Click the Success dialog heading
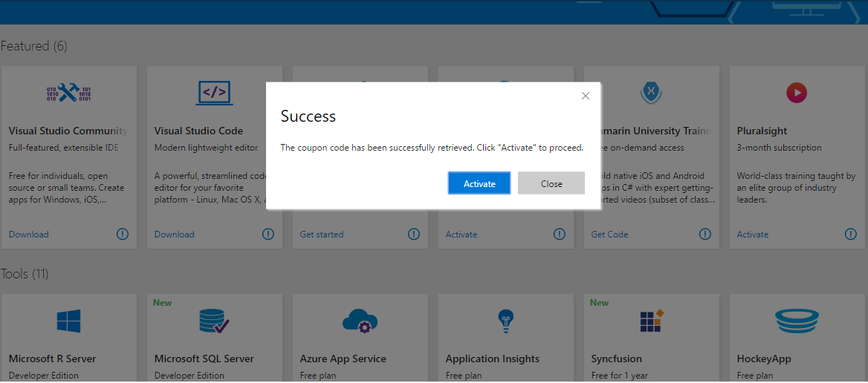868x383 pixels. pyautogui.click(x=308, y=116)
